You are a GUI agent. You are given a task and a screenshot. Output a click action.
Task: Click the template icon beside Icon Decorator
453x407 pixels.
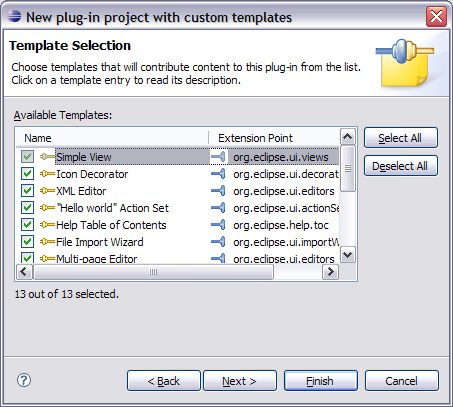point(47,174)
